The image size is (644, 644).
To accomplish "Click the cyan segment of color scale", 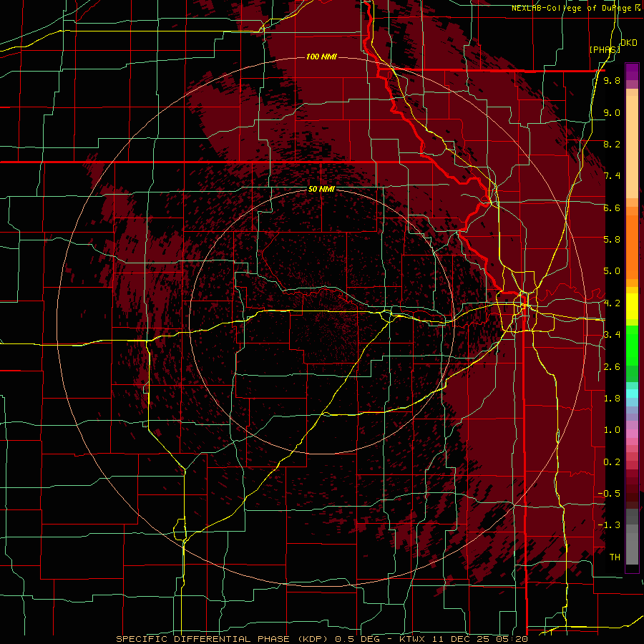I will click(632, 394).
